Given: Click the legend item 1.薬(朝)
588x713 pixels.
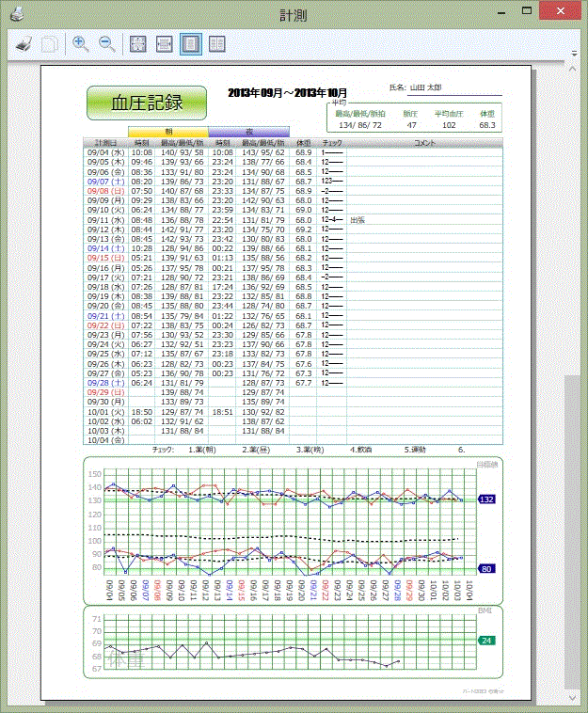Looking at the screenshot, I should click(x=202, y=450).
